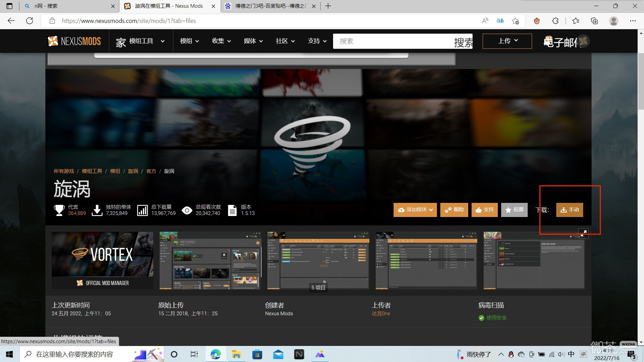Open the 上传 dropdown button
Viewport: 644px width, 362px height.
(507, 41)
